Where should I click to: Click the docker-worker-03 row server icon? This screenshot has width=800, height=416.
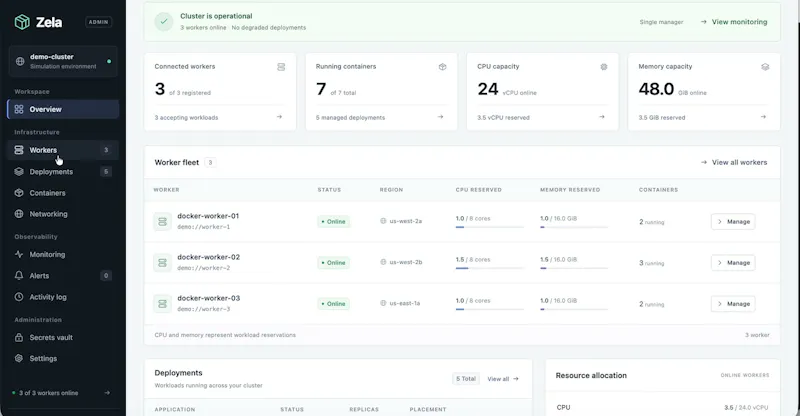click(x=163, y=304)
